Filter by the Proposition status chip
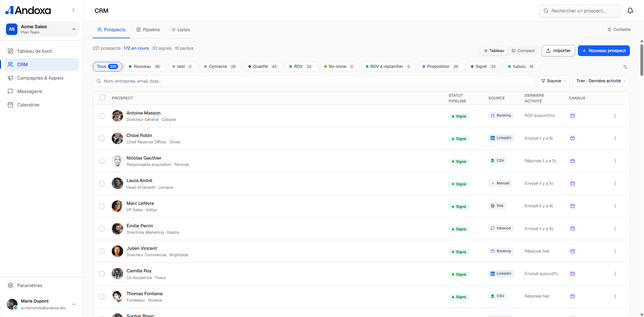This screenshot has height=317, width=644. click(441, 66)
